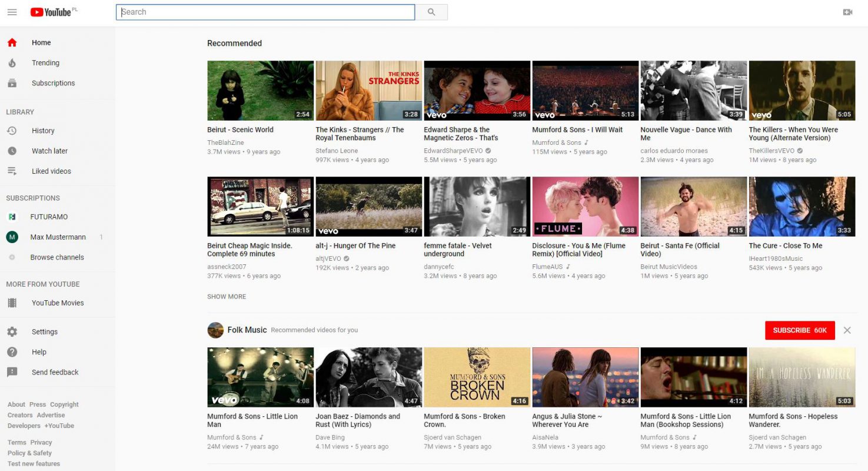This screenshot has width=868, height=471.
Task: Play Joan Baez Diamonds and Rust thumbnail
Action: [x=368, y=377]
